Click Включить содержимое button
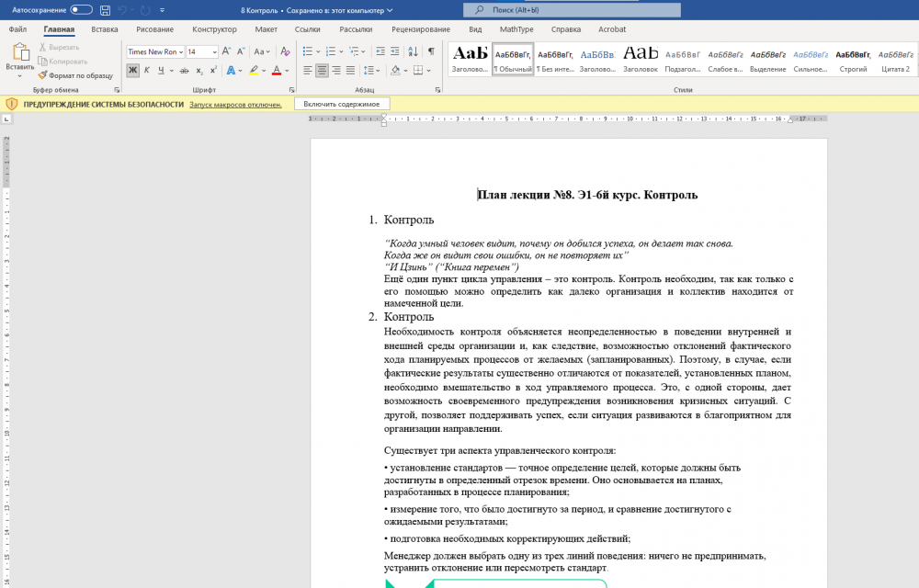Screen dimensions: 919x588 (x=341, y=104)
